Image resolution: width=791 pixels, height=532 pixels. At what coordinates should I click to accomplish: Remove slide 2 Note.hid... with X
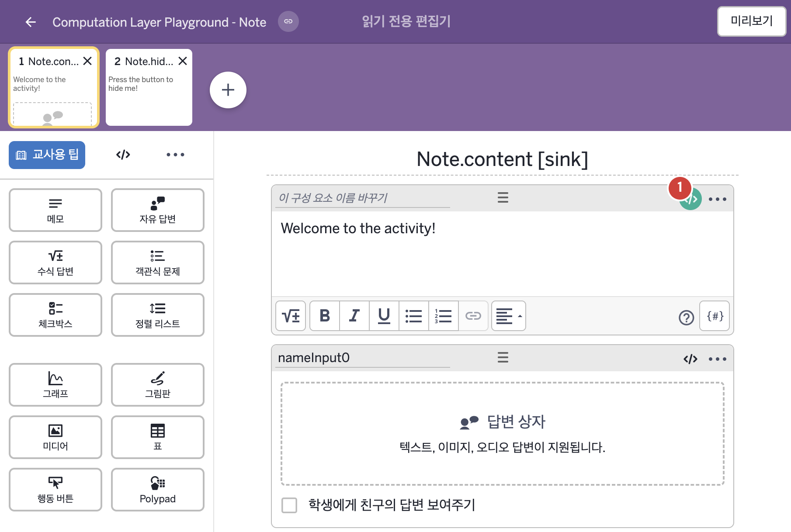[x=183, y=61]
